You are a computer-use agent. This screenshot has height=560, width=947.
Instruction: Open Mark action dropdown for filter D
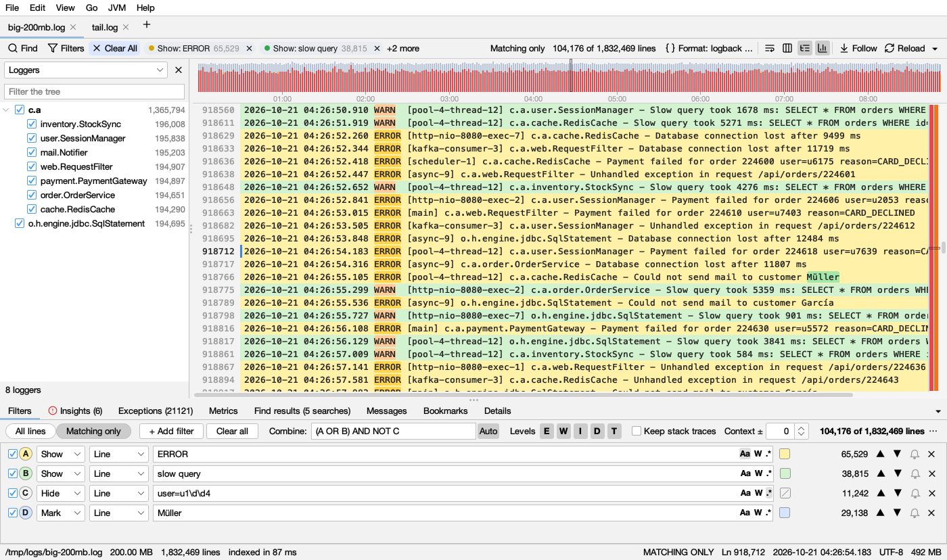[x=61, y=513]
